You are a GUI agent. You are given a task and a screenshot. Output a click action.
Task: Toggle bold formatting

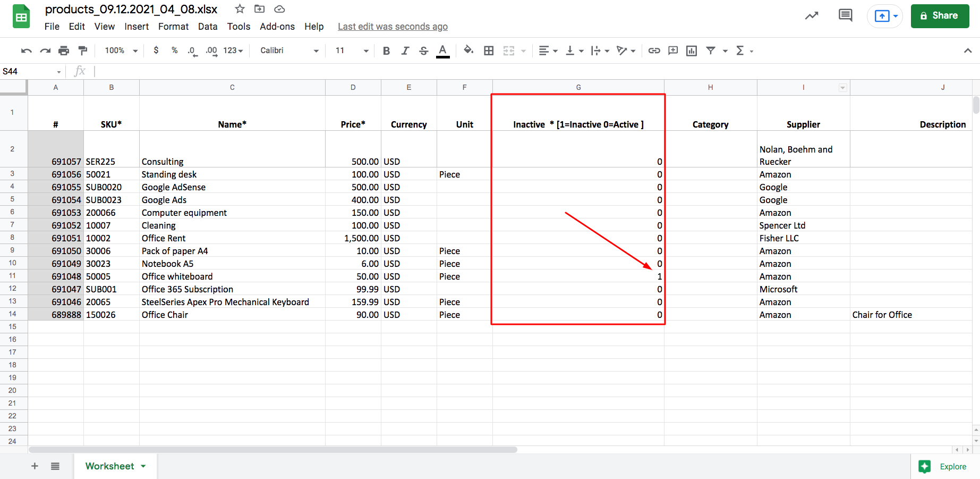(386, 51)
